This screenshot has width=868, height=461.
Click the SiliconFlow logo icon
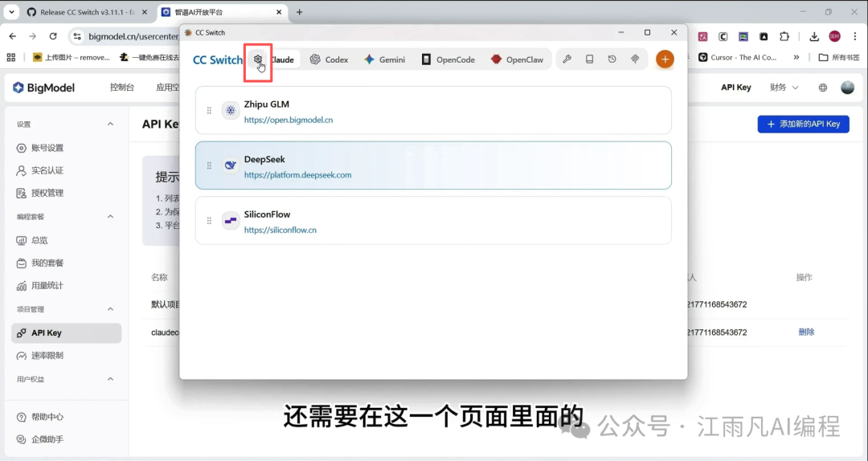click(x=231, y=220)
